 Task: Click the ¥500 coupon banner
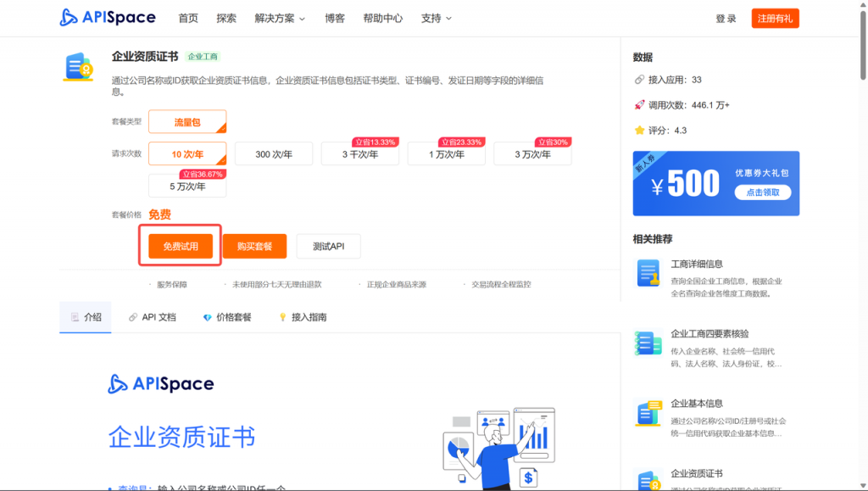point(715,183)
